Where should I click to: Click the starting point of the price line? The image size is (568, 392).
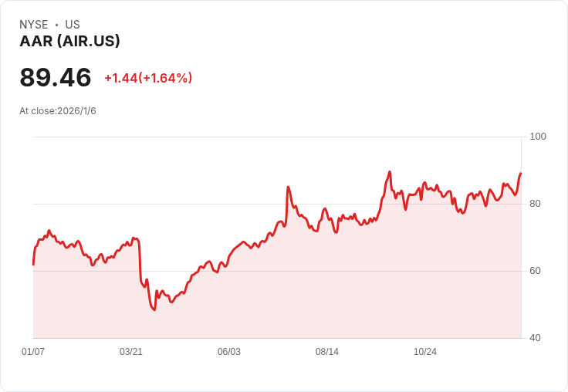33,265
